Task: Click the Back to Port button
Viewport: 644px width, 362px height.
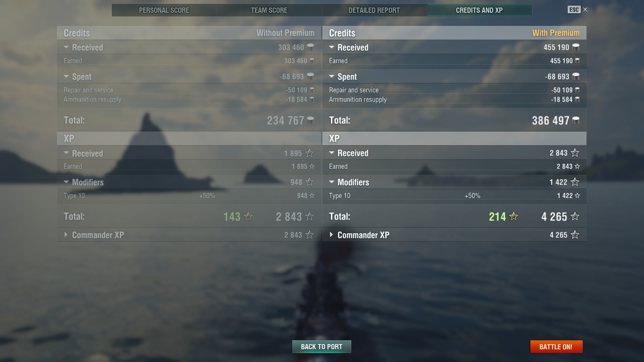Action: point(322,346)
